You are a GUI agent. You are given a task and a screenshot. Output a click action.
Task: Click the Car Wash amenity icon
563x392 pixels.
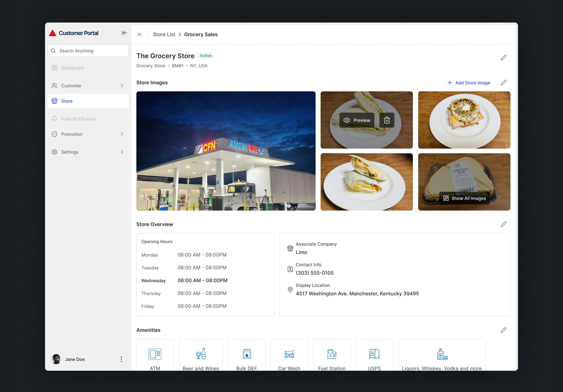click(x=289, y=354)
